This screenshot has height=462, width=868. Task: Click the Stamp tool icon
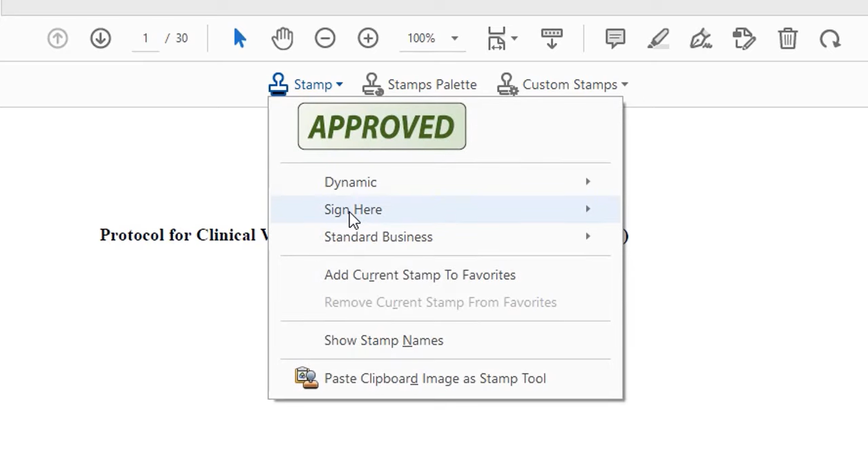click(278, 84)
